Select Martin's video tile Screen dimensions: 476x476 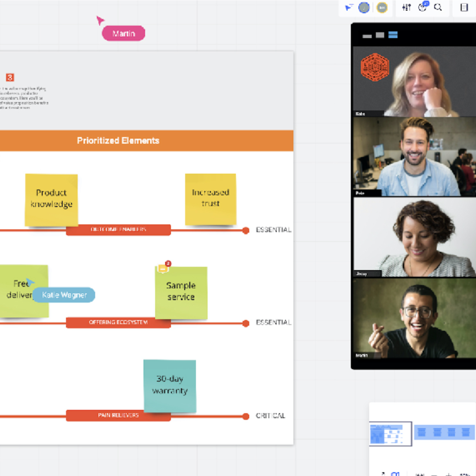click(x=414, y=318)
